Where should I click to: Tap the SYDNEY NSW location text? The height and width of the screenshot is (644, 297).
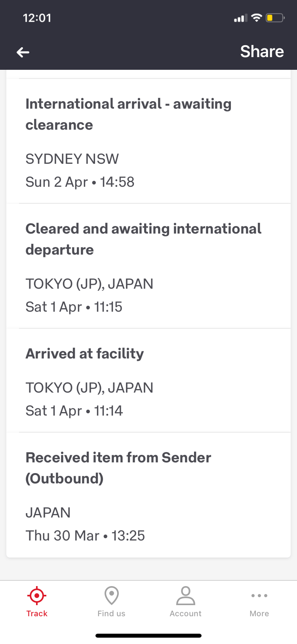tap(72, 159)
